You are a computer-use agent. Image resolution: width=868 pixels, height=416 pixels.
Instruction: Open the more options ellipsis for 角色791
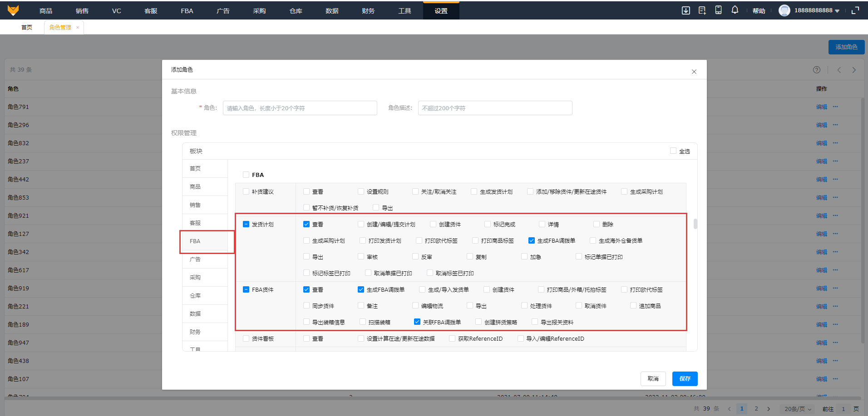(x=835, y=107)
